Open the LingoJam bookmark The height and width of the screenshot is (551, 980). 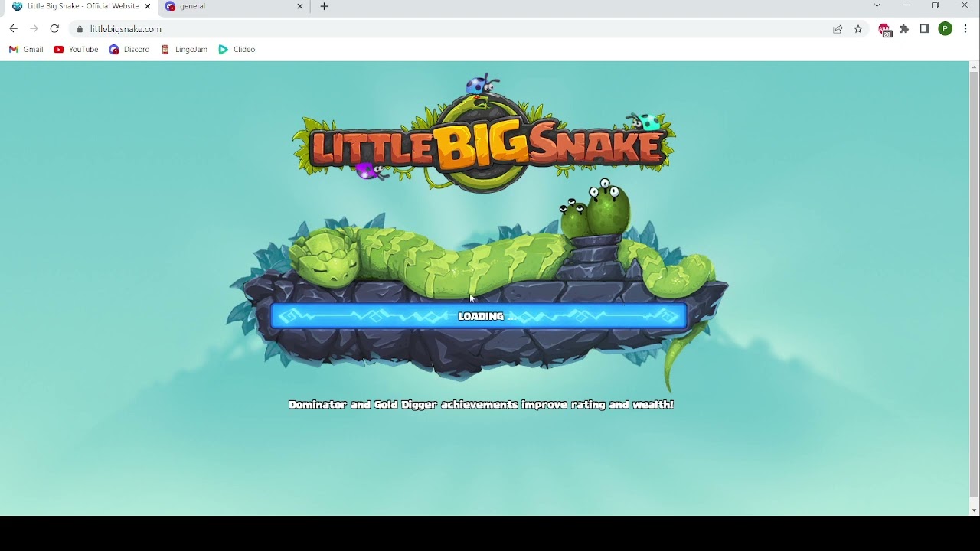tap(184, 50)
